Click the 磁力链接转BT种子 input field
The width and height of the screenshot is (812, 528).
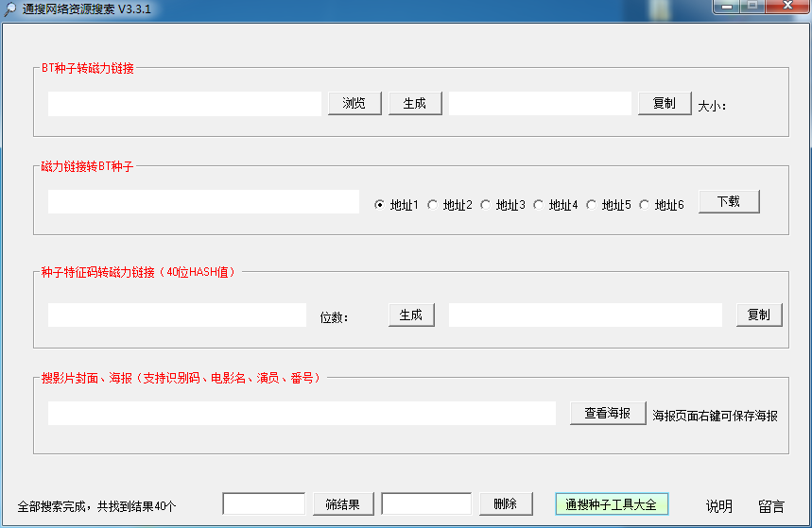(203, 201)
